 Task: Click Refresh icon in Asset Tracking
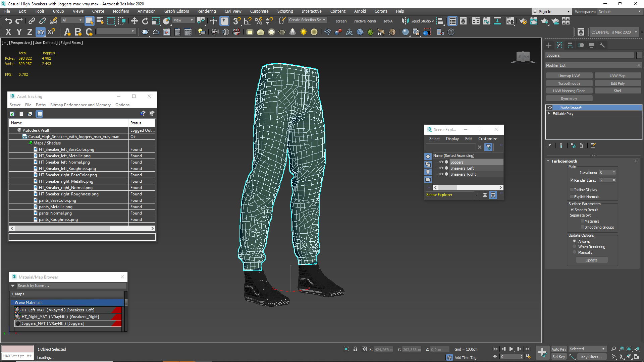click(x=12, y=114)
